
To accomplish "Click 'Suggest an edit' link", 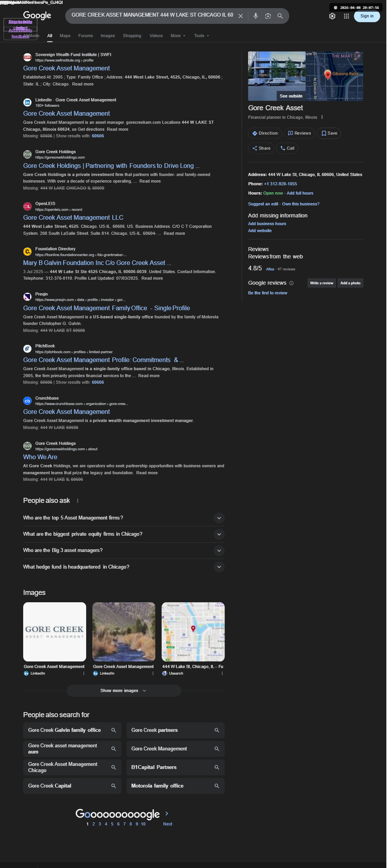I will tap(263, 204).
